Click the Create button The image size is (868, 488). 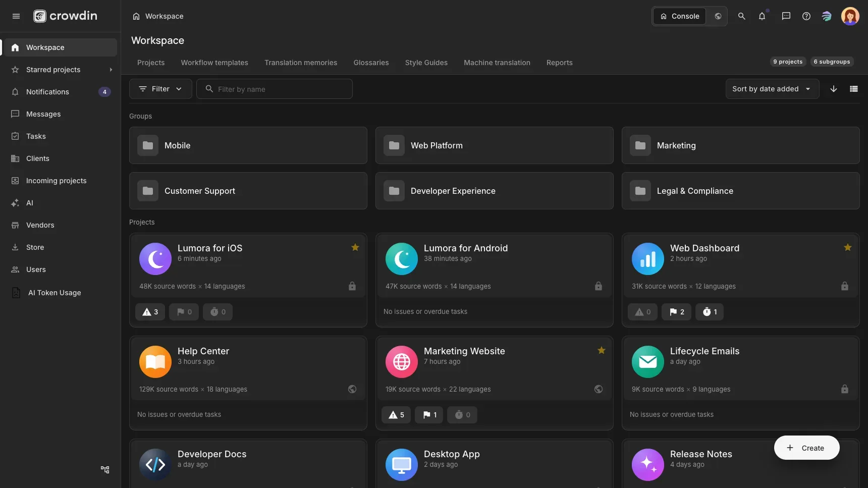click(806, 448)
